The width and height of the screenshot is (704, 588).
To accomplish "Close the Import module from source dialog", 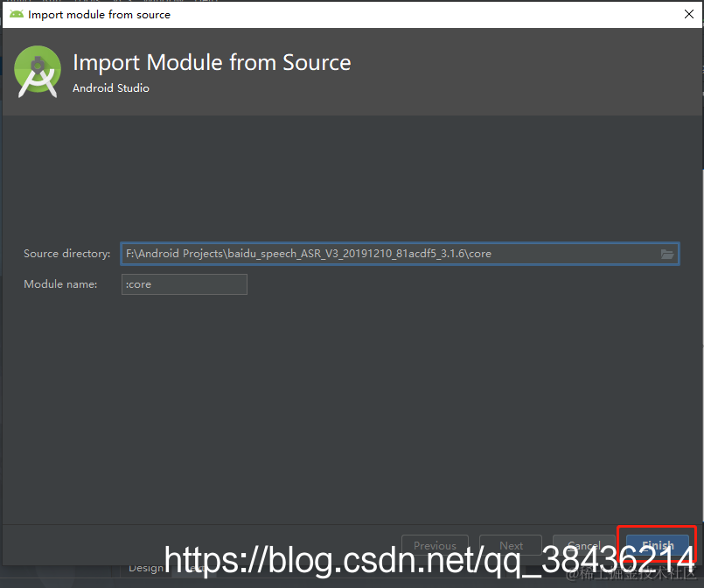I will point(689,14).
